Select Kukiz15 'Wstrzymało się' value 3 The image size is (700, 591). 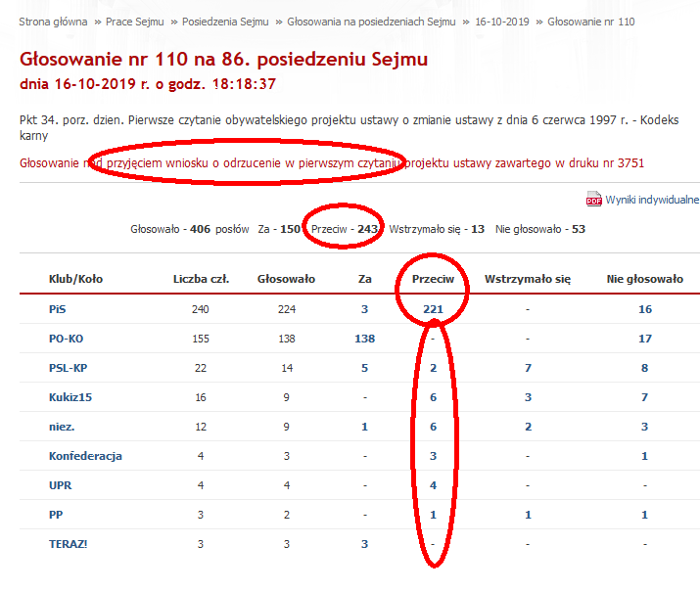pyautogui.click(x=528, y=397)
